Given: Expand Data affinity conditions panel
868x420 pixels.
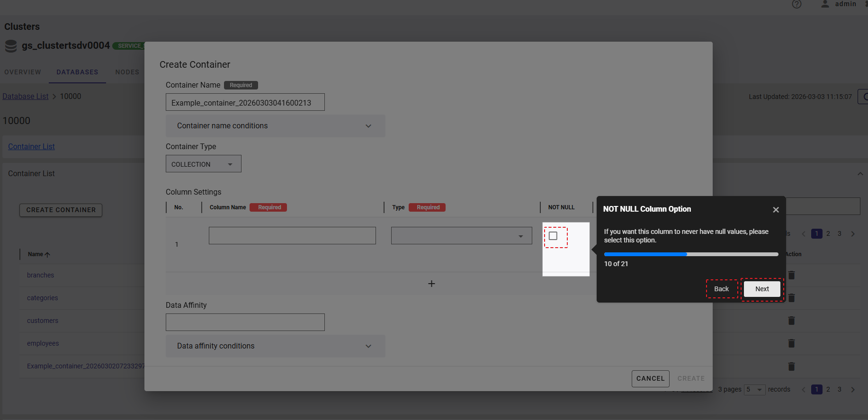Looking at the screenshot, I should point(275,346).
